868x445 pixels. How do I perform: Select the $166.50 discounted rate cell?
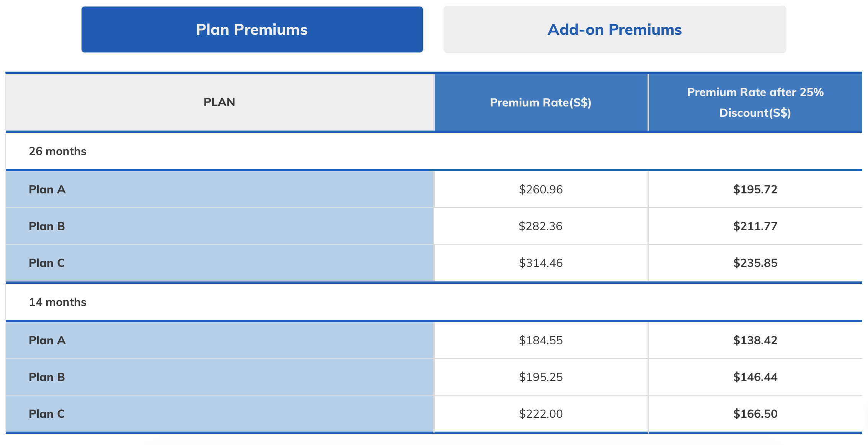tap(755, 414)
